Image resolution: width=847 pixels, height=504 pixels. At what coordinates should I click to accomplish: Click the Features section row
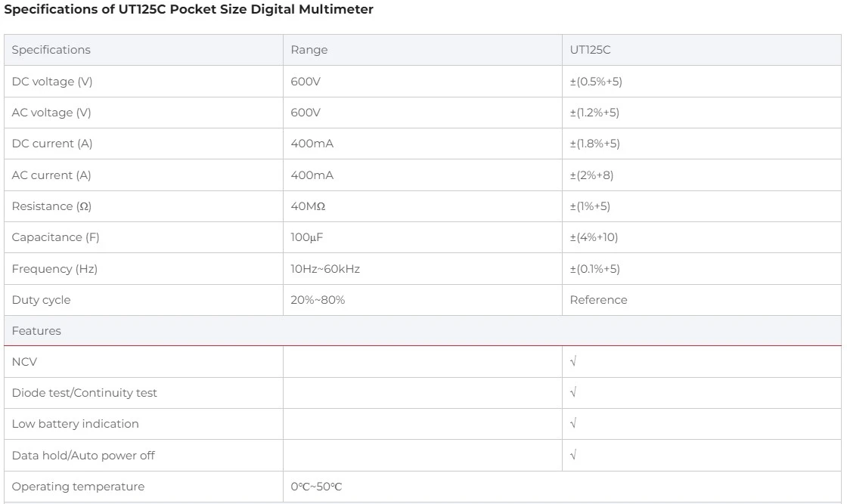click(x=36, y=331)
